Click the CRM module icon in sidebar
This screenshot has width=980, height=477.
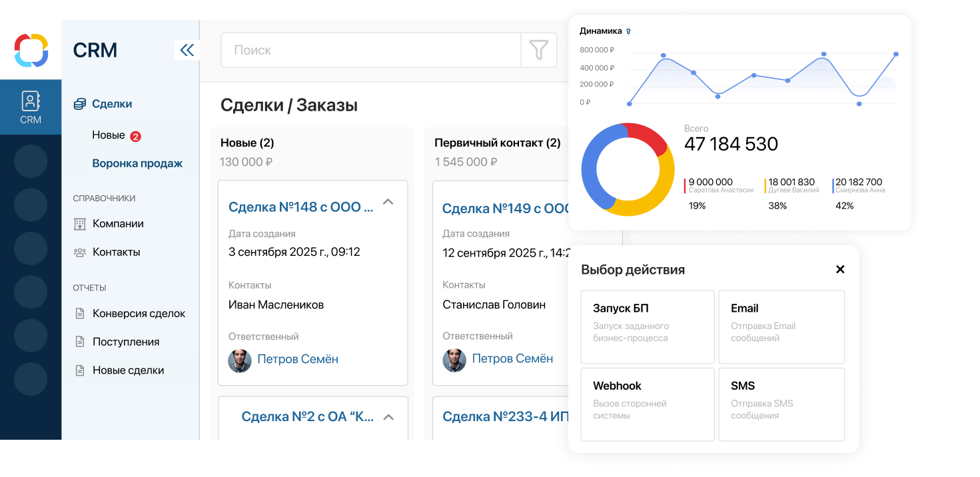(31, 107)
